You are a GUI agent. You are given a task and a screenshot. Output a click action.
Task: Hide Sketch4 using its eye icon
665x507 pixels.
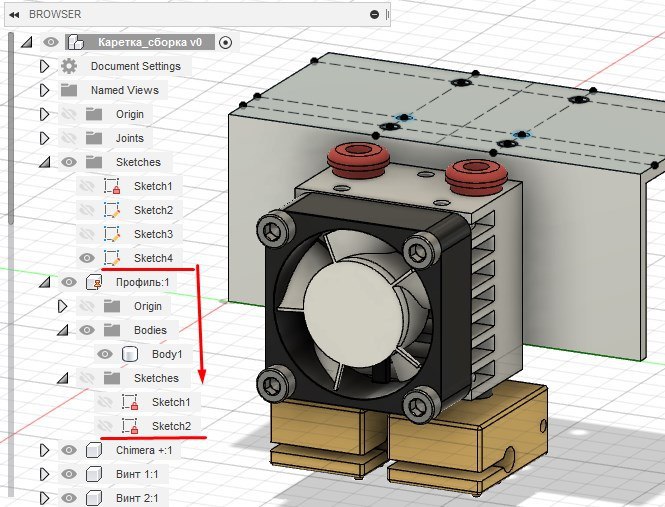click(87, 258)
